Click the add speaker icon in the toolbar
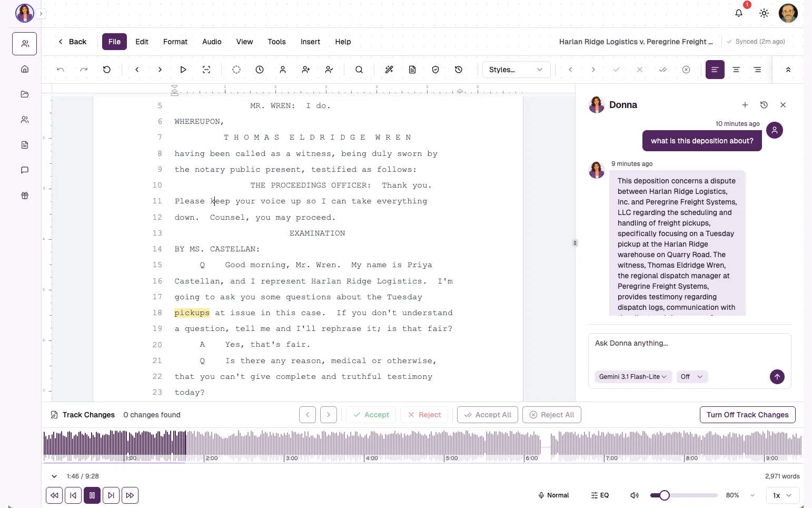 306,70
